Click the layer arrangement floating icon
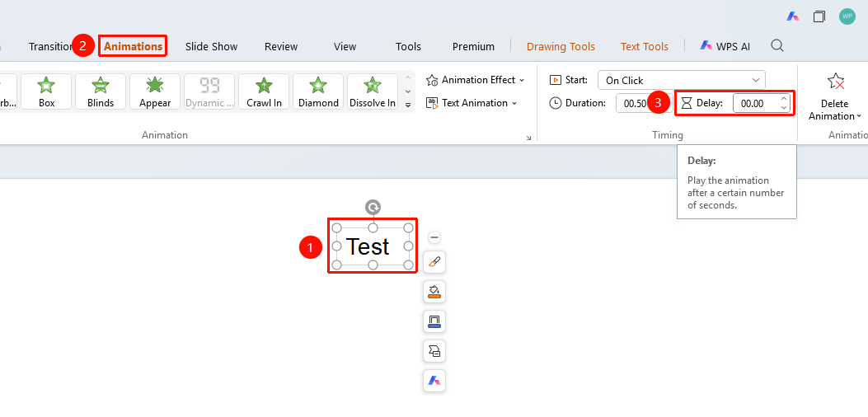868x417 pixels. tap(434, 351)
